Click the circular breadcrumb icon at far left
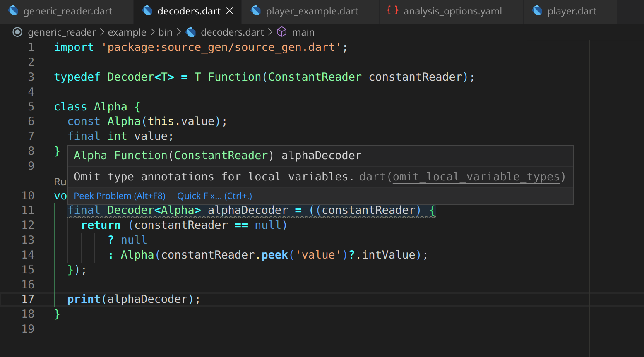The height and width of the screenshot is (357, 644). (17, 32)
